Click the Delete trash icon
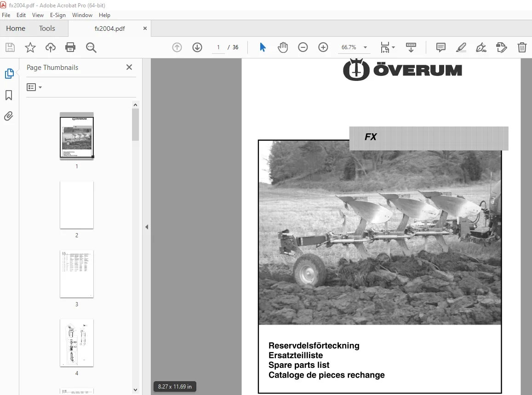The width and height of the screenshot is (532, 395). pyautogui.click(x=522, y=47)
